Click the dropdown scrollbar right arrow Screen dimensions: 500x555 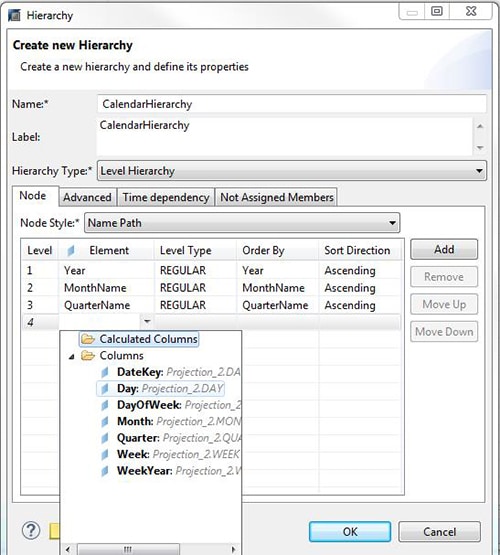[x=233, y=550]
